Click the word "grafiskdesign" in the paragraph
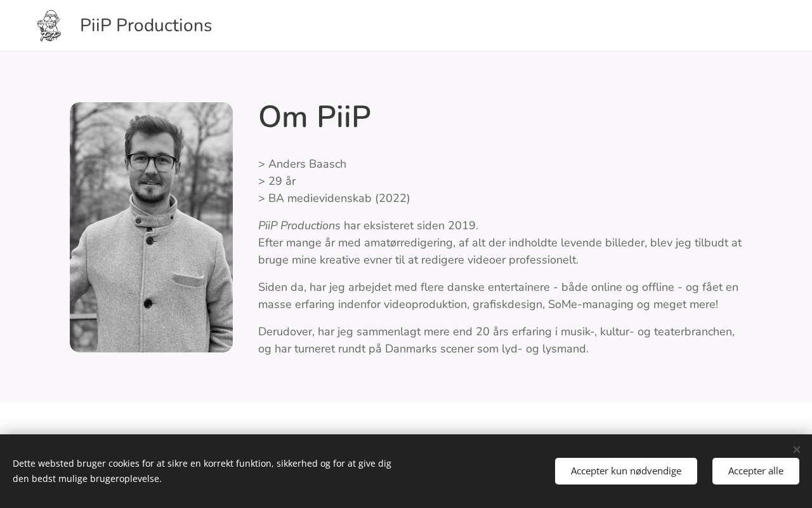Viewport: 812px width, 508px height. (508, 305)
